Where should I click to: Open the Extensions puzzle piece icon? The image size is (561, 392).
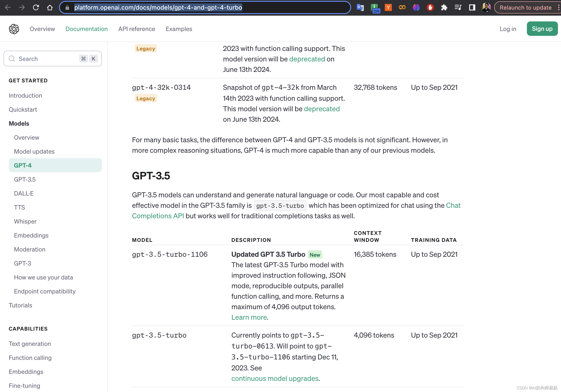point(444,7)
